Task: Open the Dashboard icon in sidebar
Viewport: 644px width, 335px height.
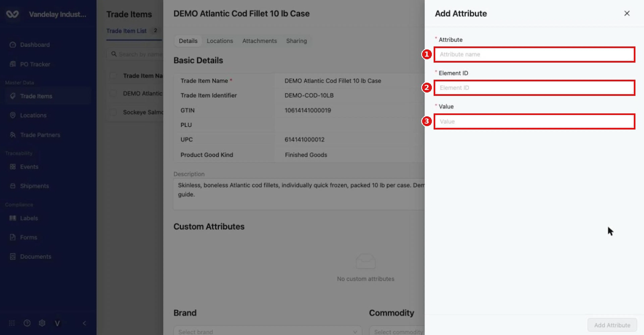Action: [x=13, y=45]
